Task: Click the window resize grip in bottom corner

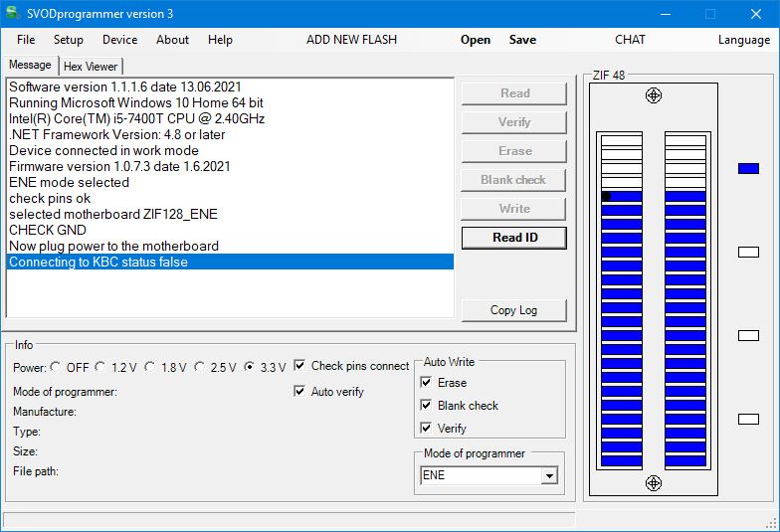Action: click(772, 523)
